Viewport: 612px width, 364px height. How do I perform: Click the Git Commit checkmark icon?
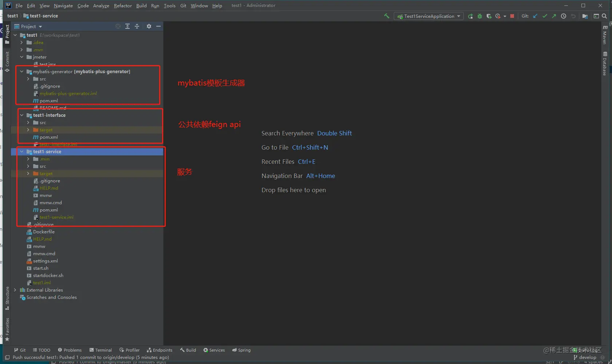(545, 16)
